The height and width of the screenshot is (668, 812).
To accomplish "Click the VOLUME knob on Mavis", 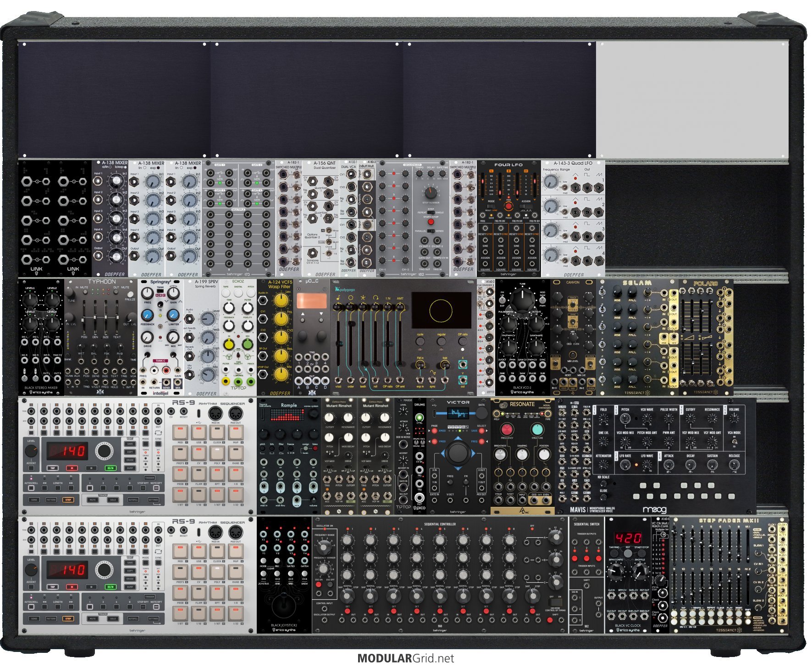I will (734, 418).
